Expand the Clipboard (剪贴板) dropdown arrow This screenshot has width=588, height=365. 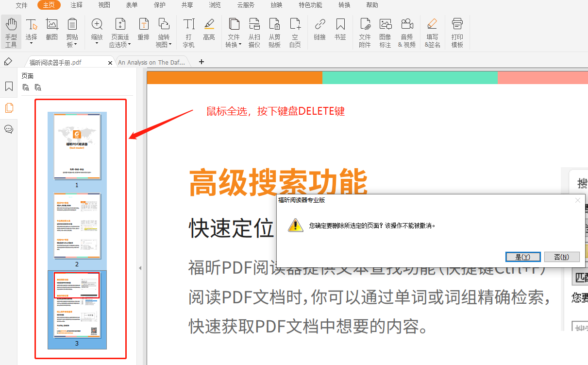(x=76, y=45)
